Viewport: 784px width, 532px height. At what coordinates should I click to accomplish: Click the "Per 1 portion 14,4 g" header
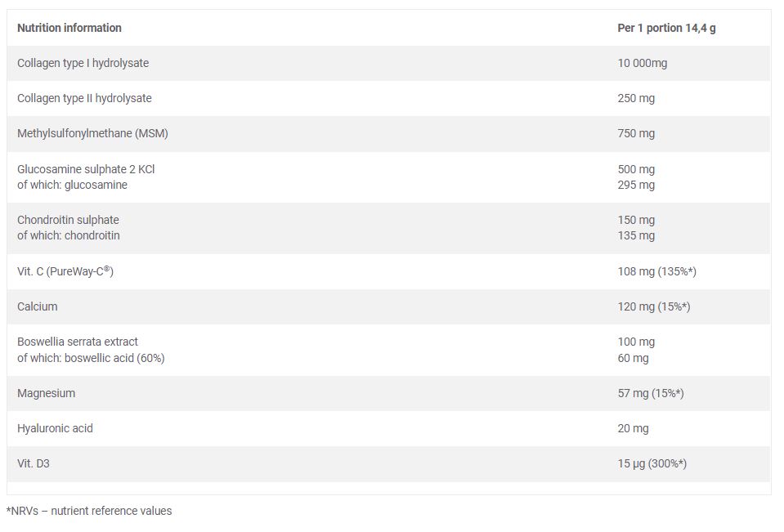(666, 28)
